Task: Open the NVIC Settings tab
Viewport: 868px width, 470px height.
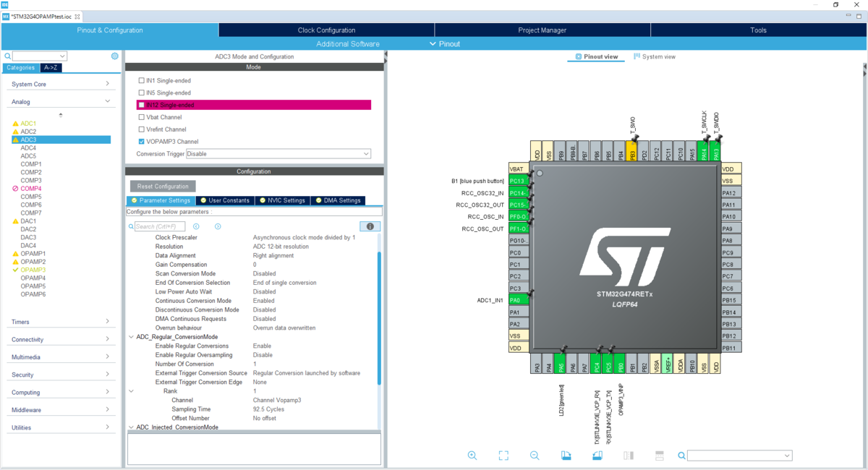Action: pyautogui.click(x=283, y=200)
